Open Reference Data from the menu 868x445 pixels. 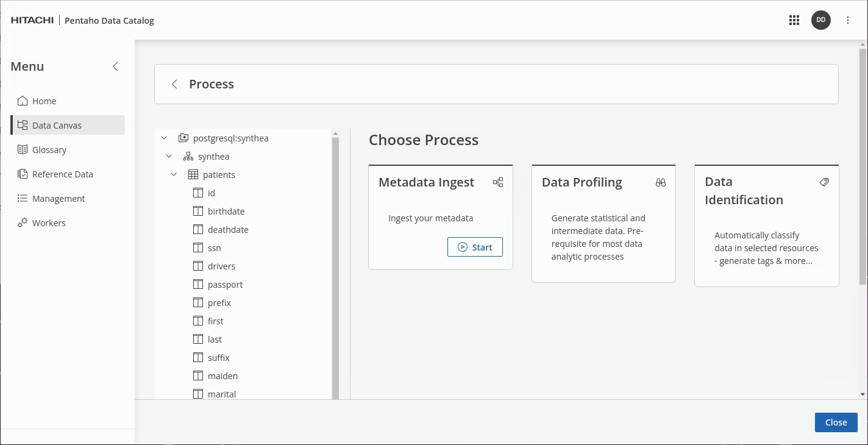click(62, 174)
